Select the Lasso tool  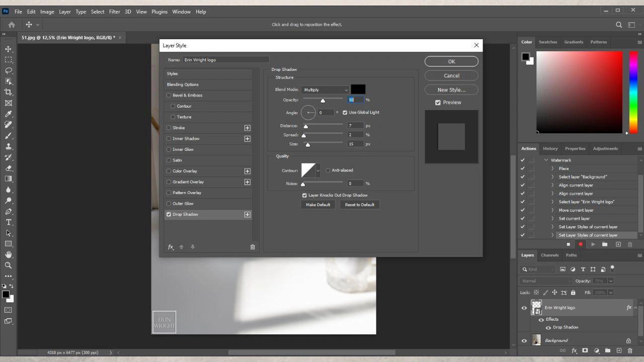click(8, 70)
